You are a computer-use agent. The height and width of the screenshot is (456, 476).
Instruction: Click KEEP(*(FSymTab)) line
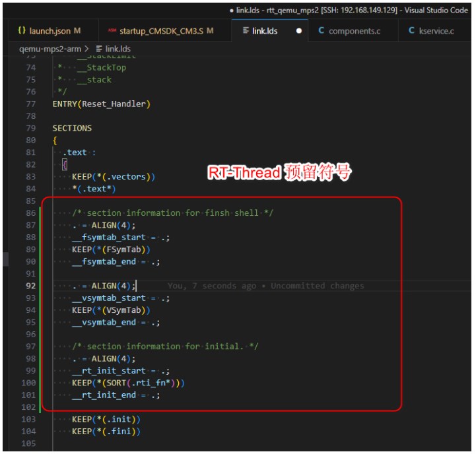(x=111, y=249)
